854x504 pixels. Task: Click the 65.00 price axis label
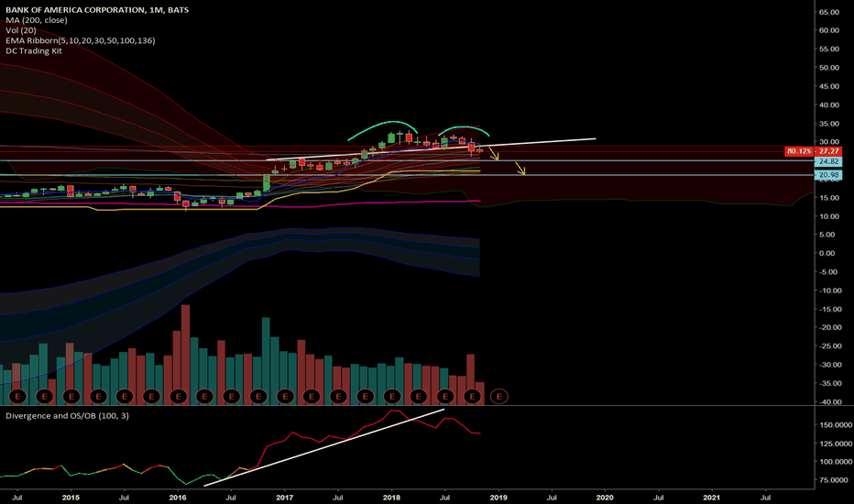pyautogui.click(x=829, y=12)
